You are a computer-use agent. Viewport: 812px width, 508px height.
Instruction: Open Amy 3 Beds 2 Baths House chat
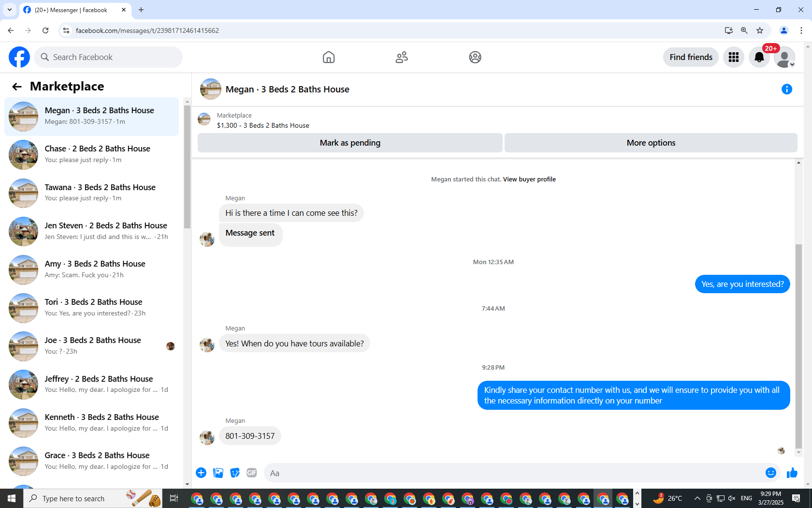pyautogui.click(x=92, y=269)
